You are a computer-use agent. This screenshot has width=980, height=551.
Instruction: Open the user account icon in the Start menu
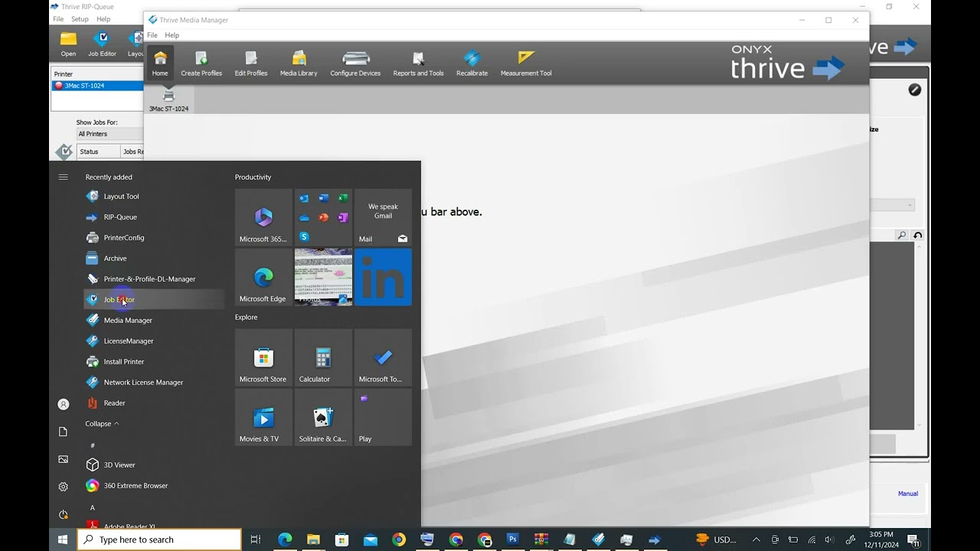(64, 404)
